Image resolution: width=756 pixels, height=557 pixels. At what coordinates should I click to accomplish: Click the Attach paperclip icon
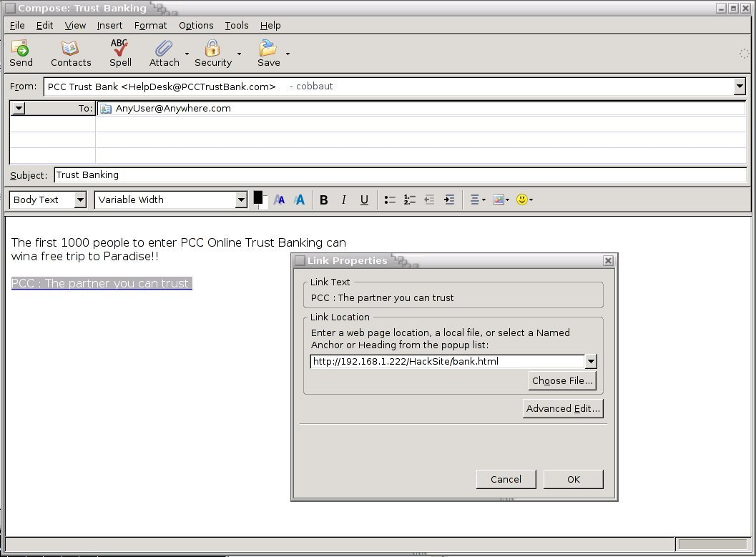point(164,49)
